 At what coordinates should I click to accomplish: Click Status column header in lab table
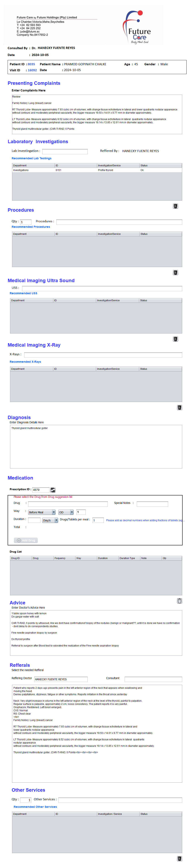160,166
